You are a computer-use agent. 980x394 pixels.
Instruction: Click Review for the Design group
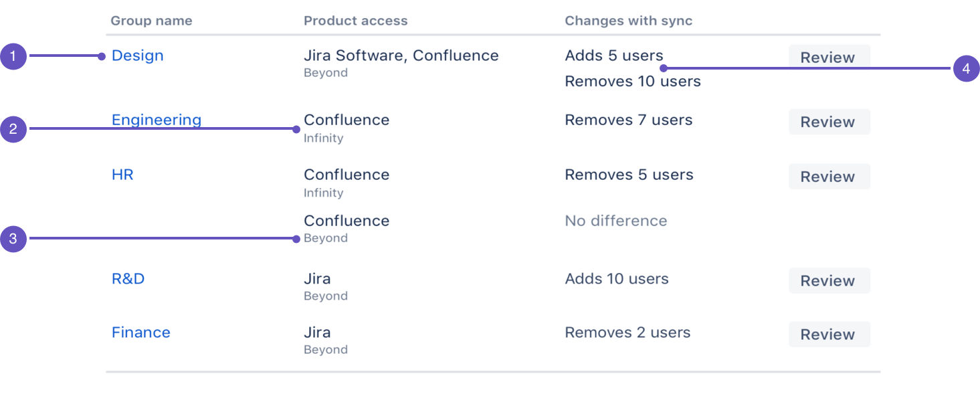(829, 58)
